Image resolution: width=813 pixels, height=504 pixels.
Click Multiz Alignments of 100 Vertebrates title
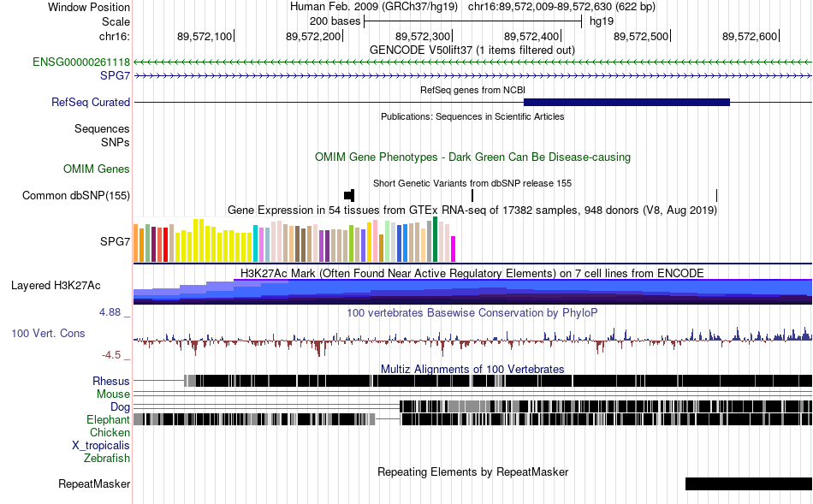click(472, 369)
